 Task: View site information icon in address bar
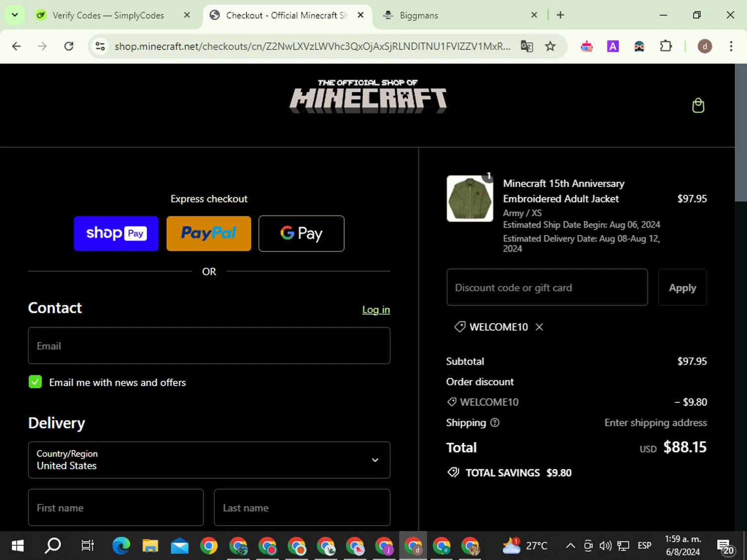pos(100,46)
